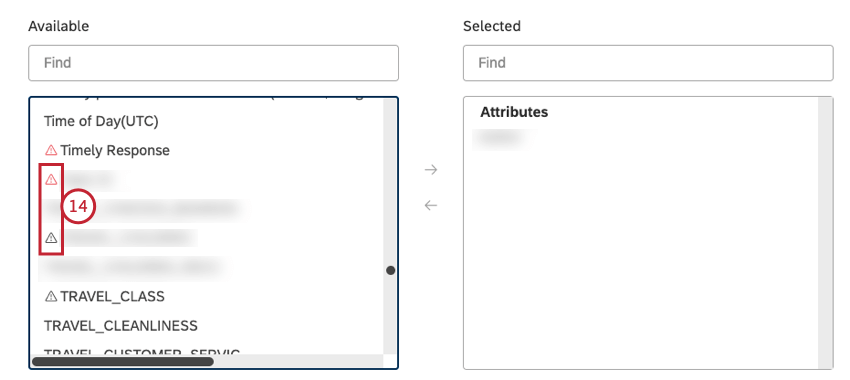The height and width of the screenshot is (380, 850).
Task: Click the black dot on Available list scrollbar
Action: [391, 270]
